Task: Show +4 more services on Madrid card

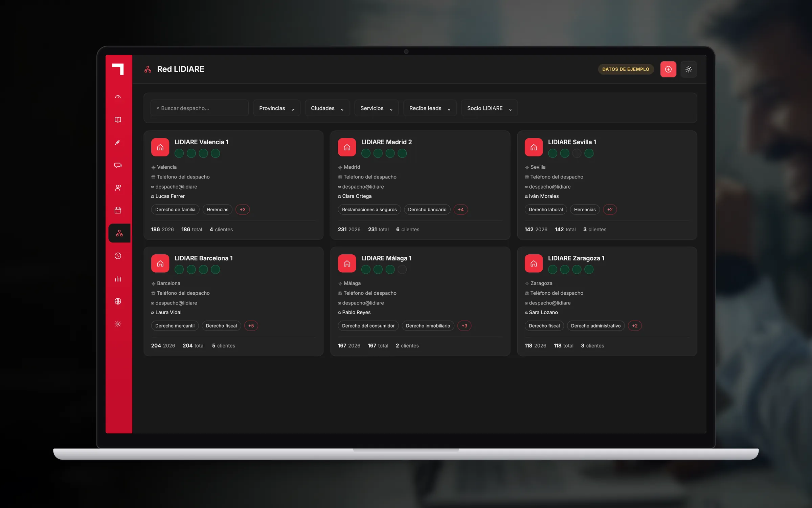Action: click(x=460, y=210)
